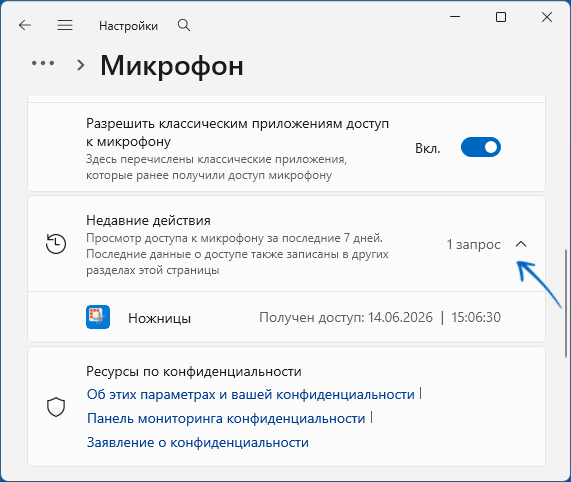Image resolution: width=571 pixels, height=482 pixels.
Task: Open Панель мониторинга конфиденциальности link
Action: pyautogui.click(x=226, y=418)
